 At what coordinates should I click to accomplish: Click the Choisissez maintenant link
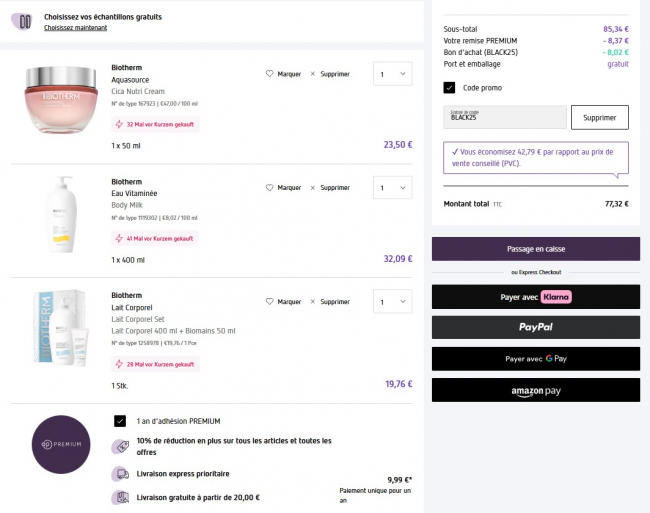(75, 28)
